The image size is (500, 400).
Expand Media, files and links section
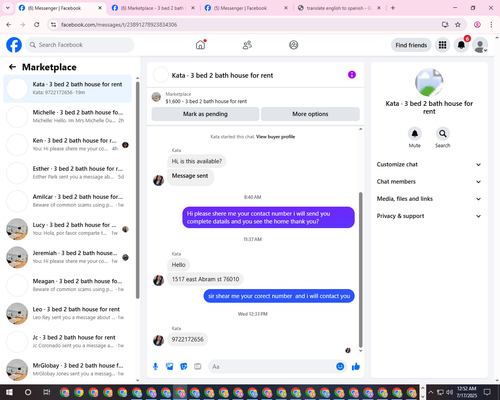click(x=429, y=199)
